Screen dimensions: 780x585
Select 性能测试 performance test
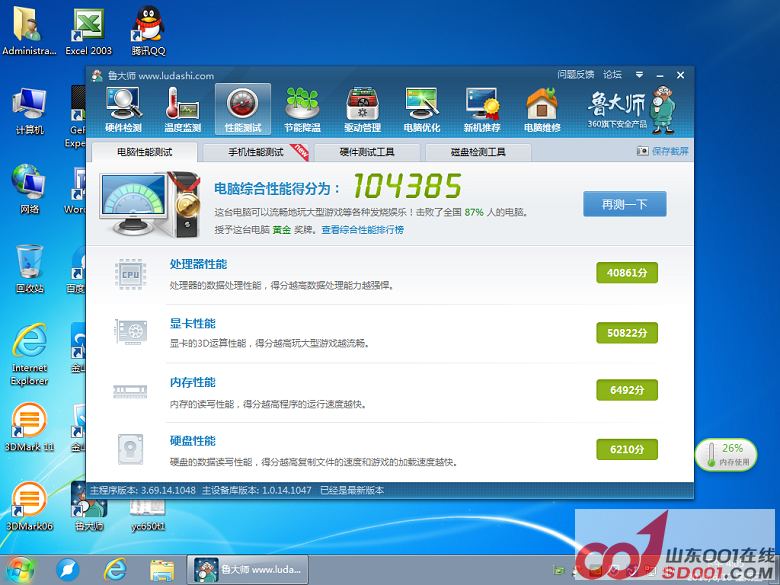point(243,109)
